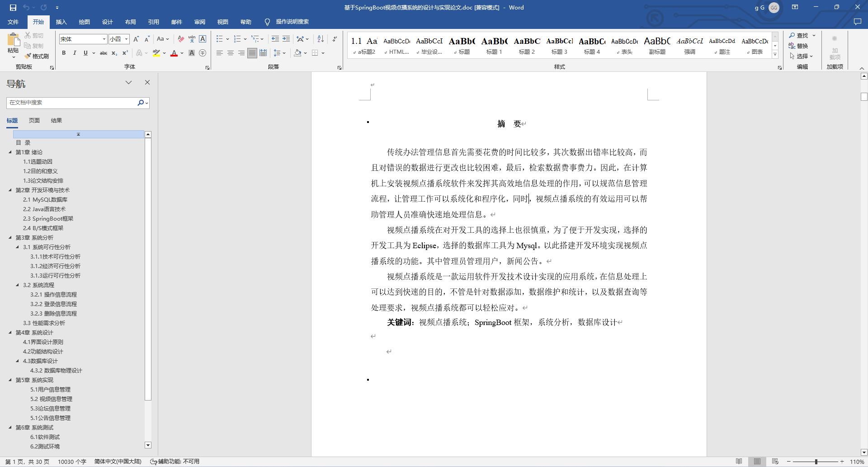The width and height of the screenshot is (868, 467).
Task: Click the lightbulb Tell Me icon
Action: (x=267, y=22)
